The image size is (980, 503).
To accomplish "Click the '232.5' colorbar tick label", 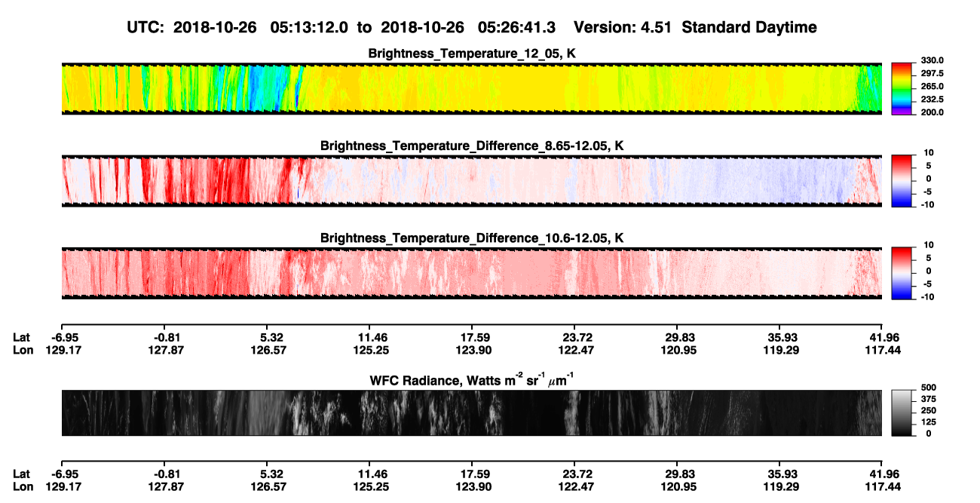I will pyautogui.click(x=933, y=99).
